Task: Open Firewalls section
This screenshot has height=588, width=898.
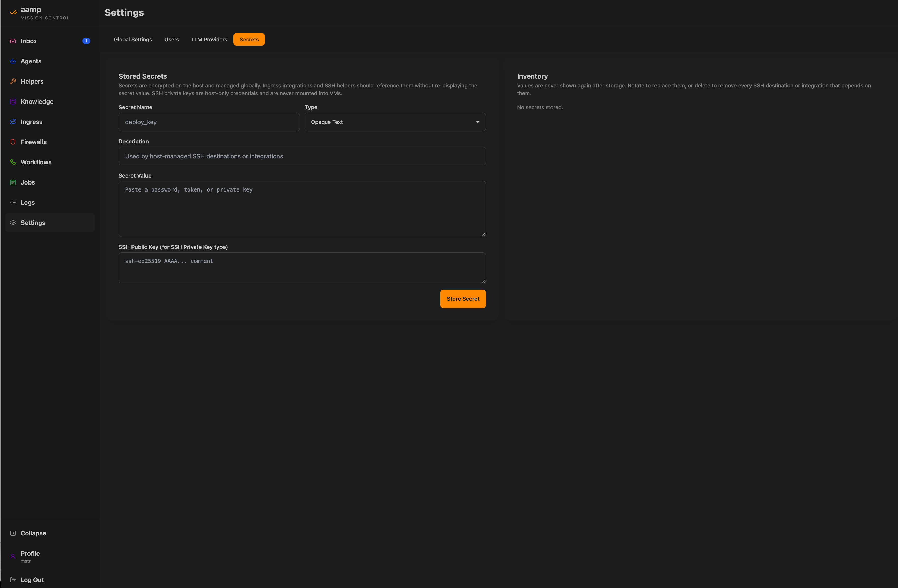Action: [x=50, y=142]
